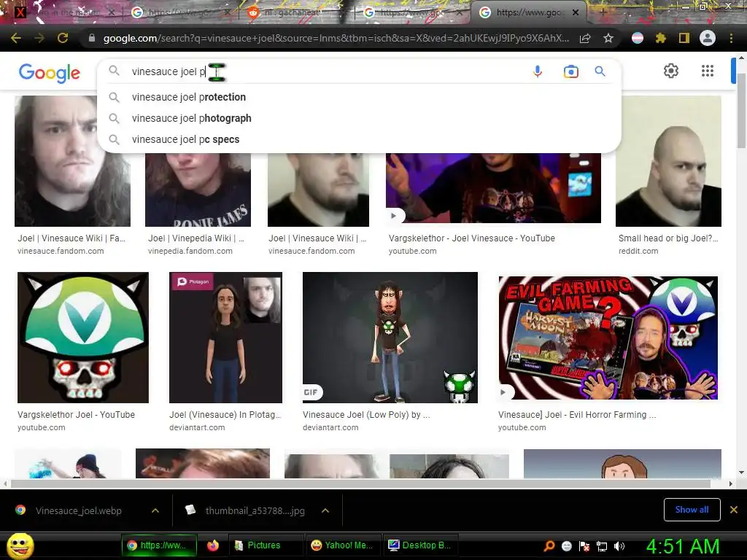Bookmark this page with the star icon
This screenshot has width=747, height=560.
pos(608,38)
